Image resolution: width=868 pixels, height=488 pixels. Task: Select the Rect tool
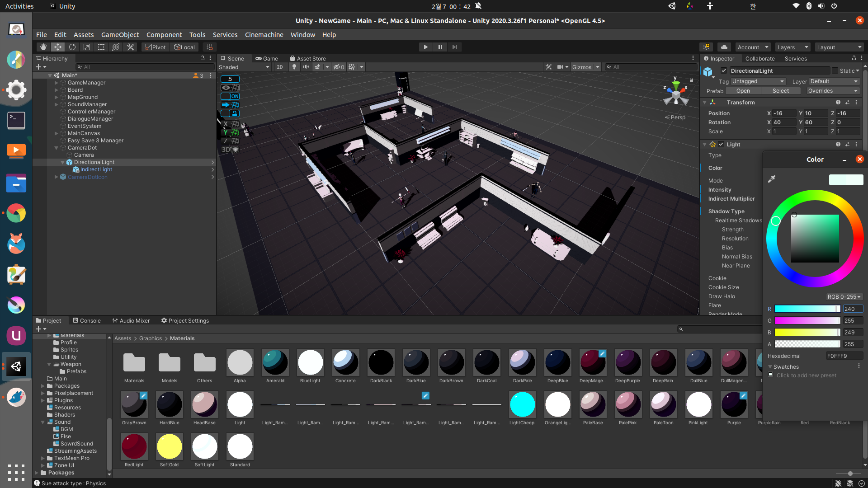point(101,47)
